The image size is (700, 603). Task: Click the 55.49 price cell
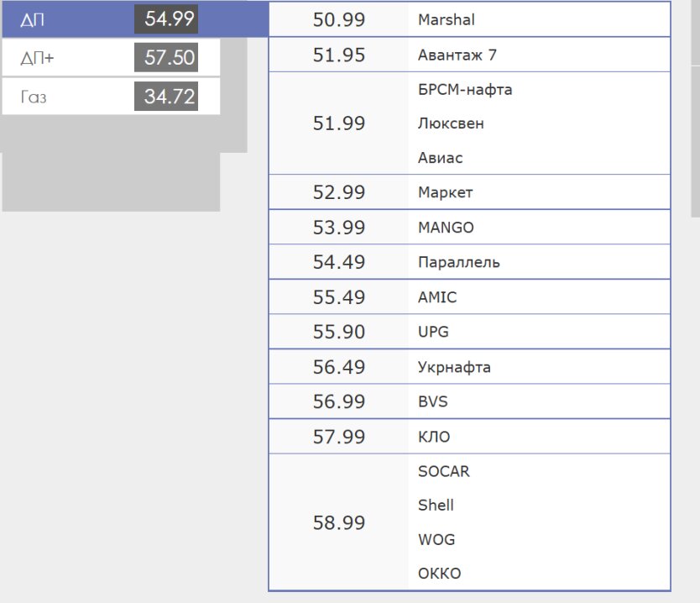tap(339, 297)
